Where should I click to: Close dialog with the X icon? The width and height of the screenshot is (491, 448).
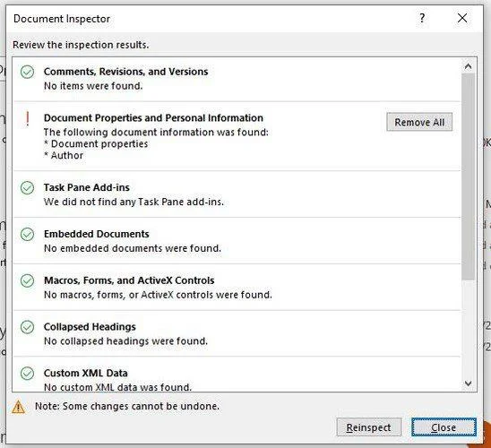[x=462, y=18]
